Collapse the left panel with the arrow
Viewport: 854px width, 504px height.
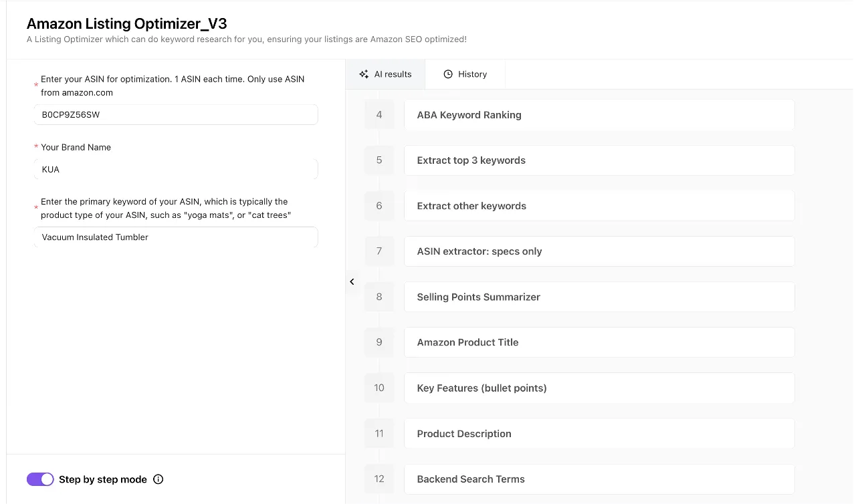(x=352, y=282)
